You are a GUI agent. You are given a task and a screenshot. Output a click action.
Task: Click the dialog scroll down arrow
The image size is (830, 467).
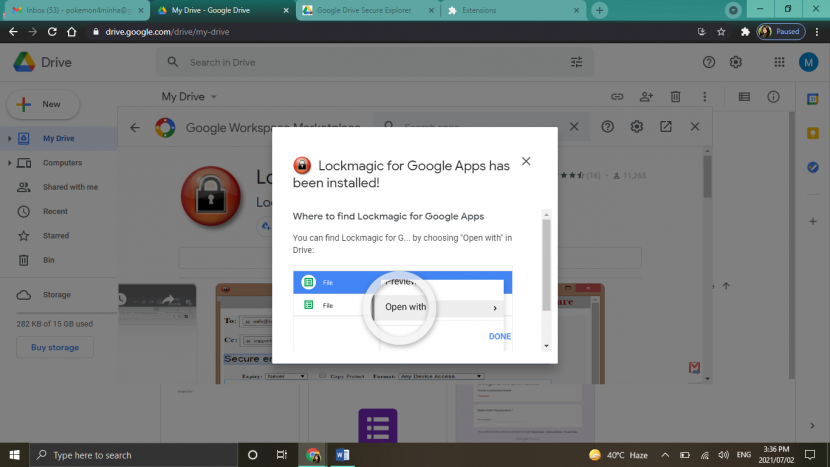pyautogui.click(x=546, y=346)
